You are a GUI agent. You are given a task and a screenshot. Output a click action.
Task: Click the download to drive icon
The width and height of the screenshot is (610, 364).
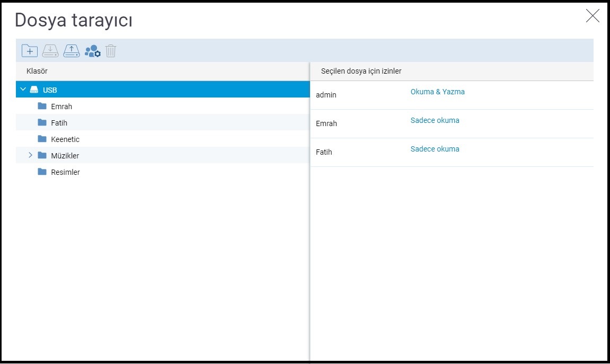point(50,51)
